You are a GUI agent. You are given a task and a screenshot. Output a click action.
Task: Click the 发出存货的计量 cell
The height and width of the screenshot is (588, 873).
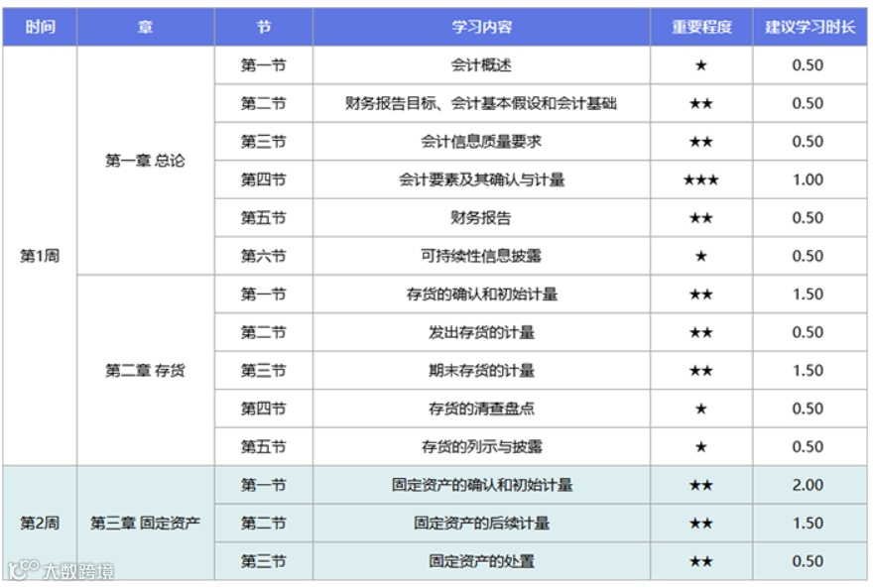pos(481,332)
